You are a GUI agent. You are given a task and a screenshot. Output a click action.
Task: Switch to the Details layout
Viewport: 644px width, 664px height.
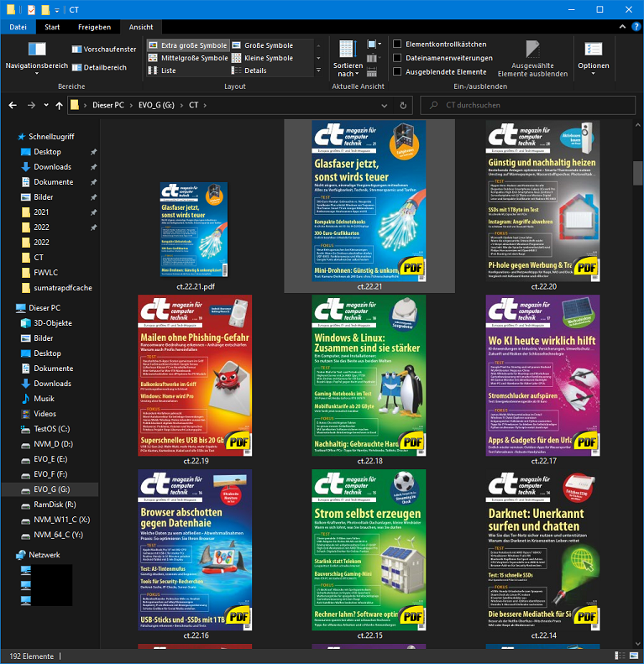[x=249, y=71]
